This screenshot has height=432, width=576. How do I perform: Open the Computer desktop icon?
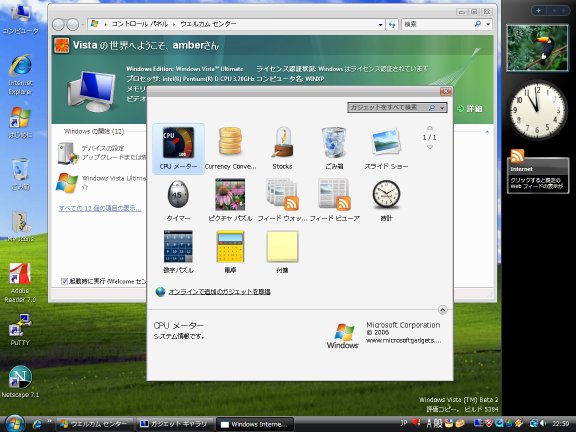(20, 20)
